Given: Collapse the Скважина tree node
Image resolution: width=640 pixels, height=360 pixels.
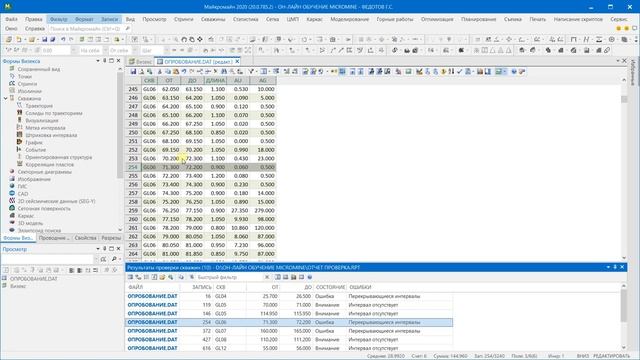Looking at the screenshot, I should (x=6, y=98).
